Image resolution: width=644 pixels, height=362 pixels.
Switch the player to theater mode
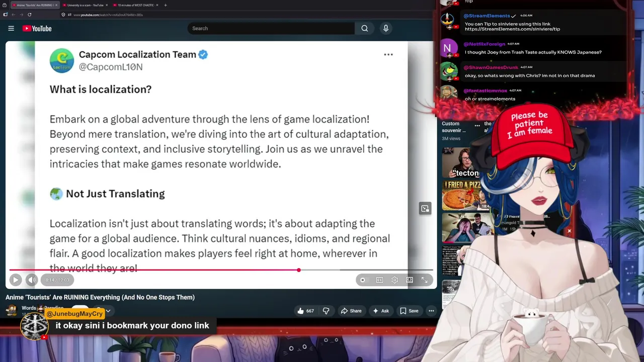[410, 280]
